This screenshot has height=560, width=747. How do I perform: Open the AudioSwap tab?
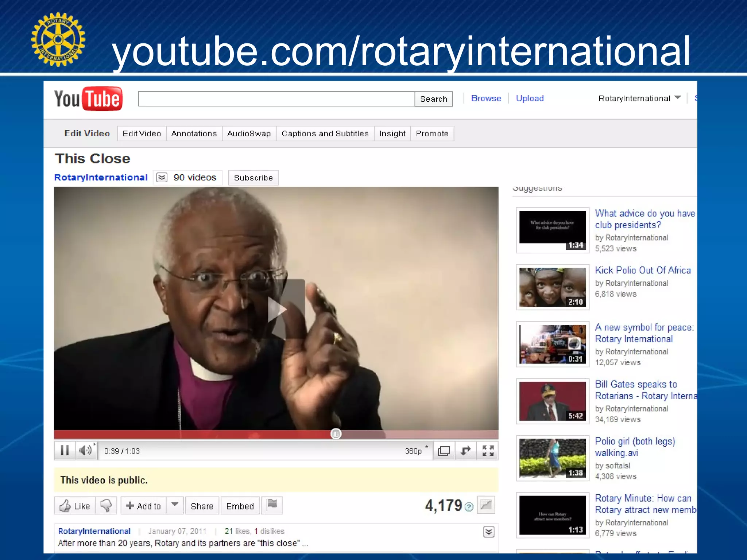[249, 133]
